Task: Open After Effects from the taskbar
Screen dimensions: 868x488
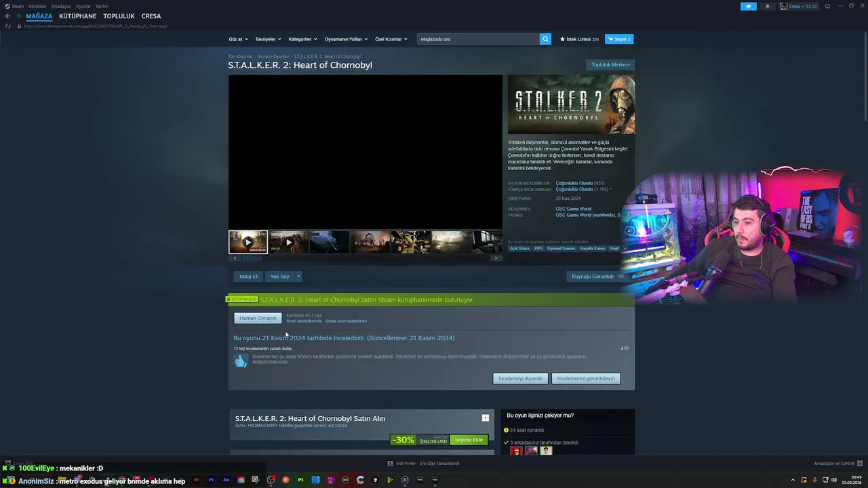Action: (226, 480)
